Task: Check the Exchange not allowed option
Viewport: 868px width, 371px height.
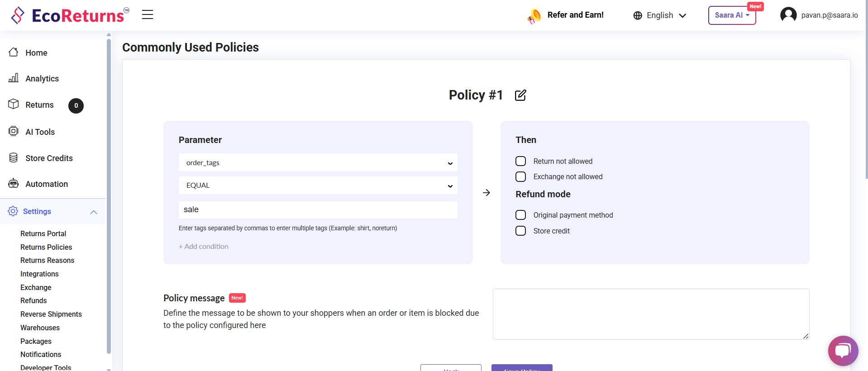Action: coord(521,176)
